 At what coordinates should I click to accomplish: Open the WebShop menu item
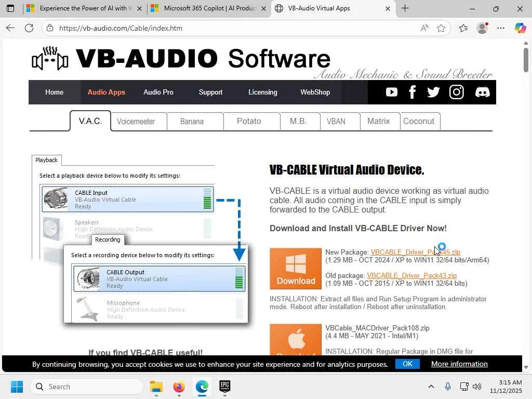(315, 92)
